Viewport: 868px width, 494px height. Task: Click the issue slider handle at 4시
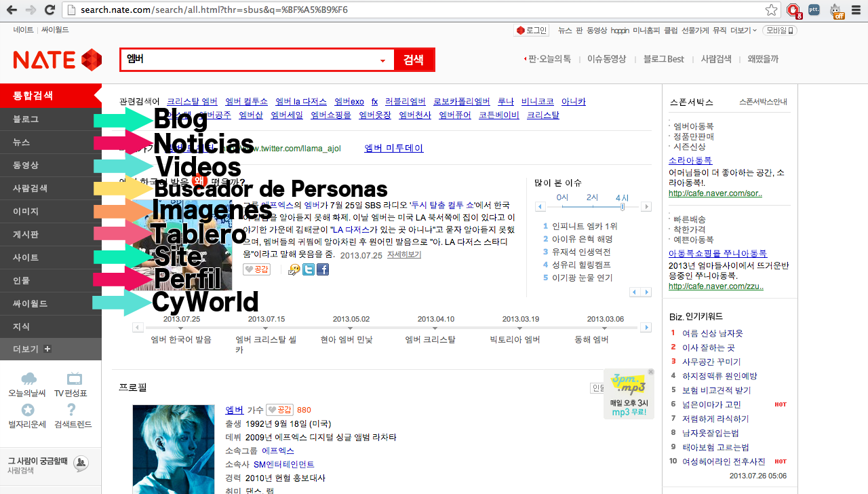(623, 207)
